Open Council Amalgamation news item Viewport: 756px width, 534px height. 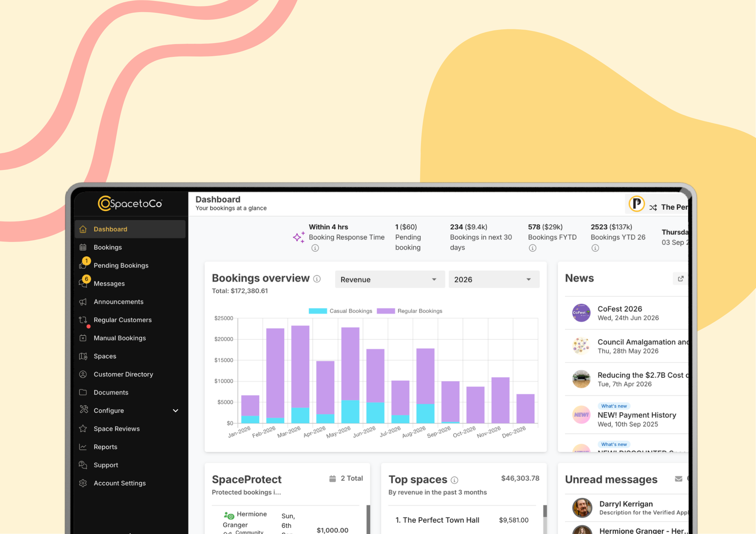(627, 346)
